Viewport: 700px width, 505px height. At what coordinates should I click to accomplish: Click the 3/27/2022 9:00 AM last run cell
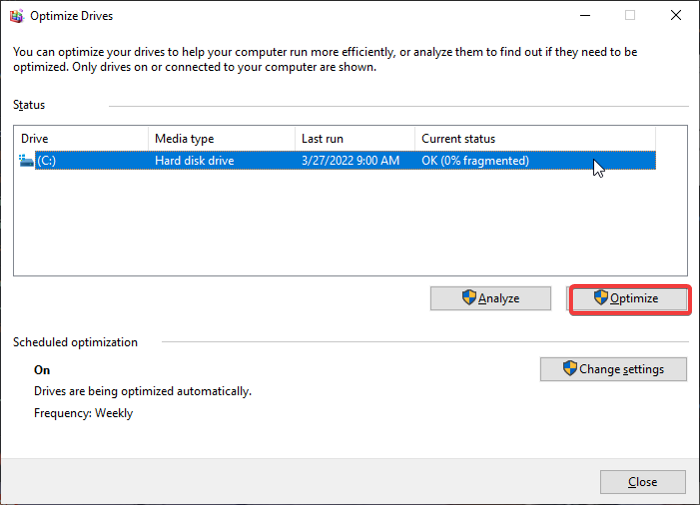pyautogui.click(x=350, y=161)
